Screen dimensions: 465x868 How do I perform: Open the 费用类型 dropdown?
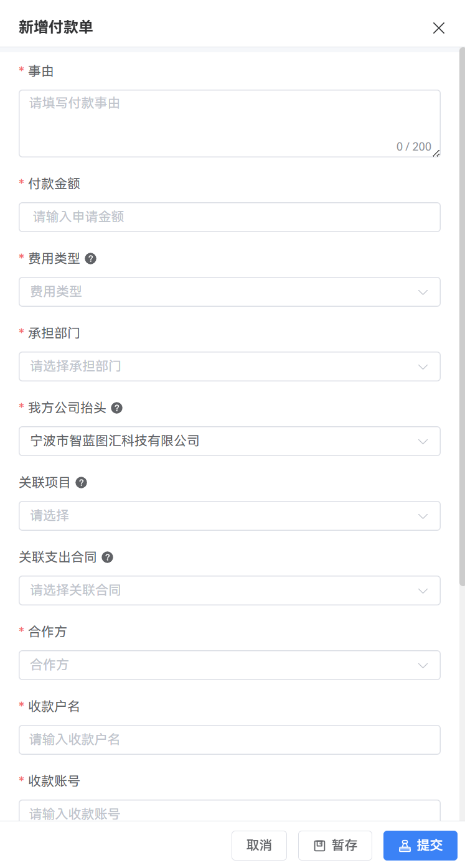(229, 292)
